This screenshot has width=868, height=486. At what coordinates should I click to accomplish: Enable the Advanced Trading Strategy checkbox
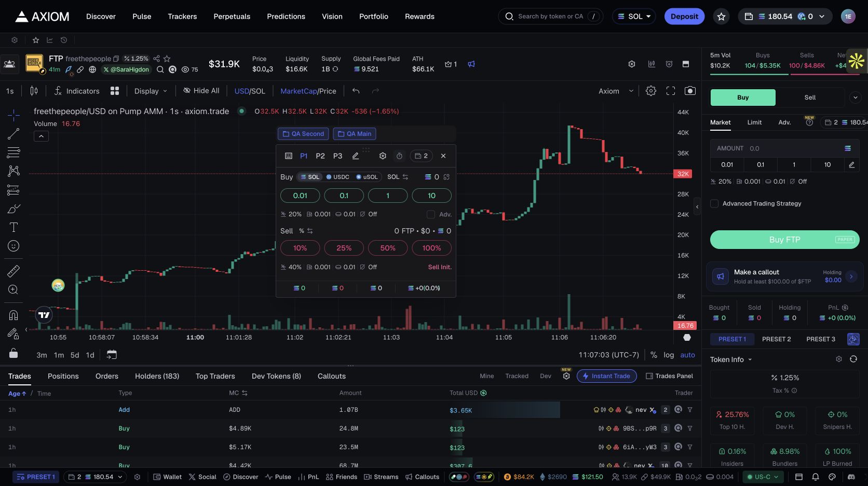[x=714, y=203]
